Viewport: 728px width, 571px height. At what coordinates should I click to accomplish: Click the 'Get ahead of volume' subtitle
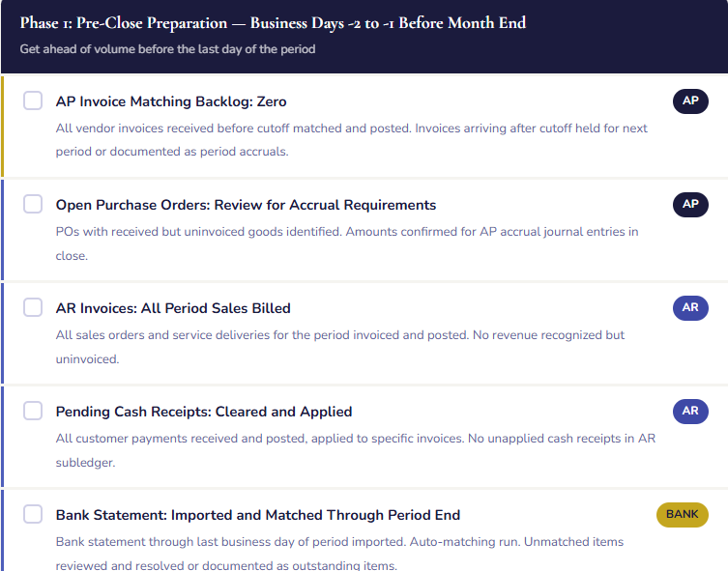[167, 48]
